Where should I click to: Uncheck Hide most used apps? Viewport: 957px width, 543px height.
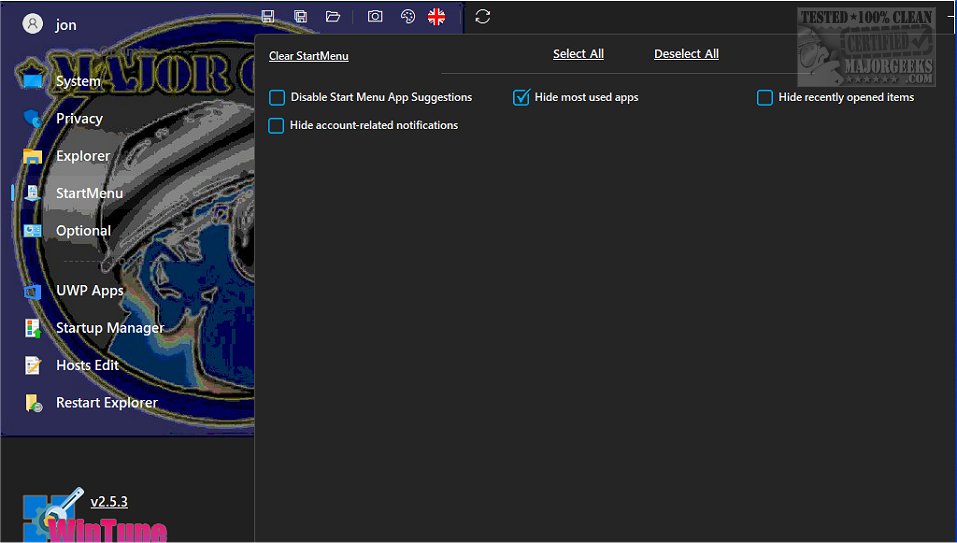coord(521,98)
